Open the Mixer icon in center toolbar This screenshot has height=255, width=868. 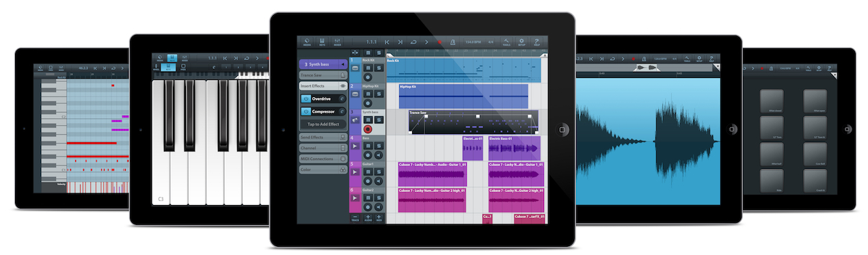click(x=337, y=42)
